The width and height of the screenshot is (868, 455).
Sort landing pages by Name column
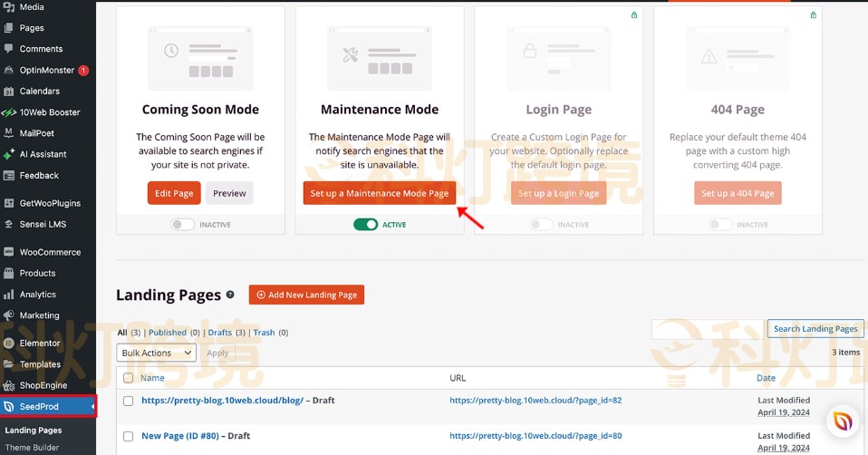pyautogui.click(x=152, y=378)
